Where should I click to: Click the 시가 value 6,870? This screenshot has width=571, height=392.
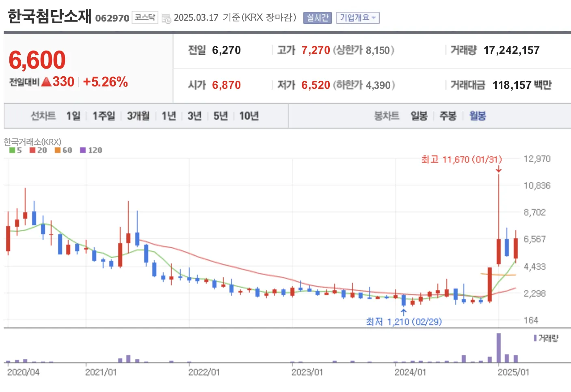point(226,85)
